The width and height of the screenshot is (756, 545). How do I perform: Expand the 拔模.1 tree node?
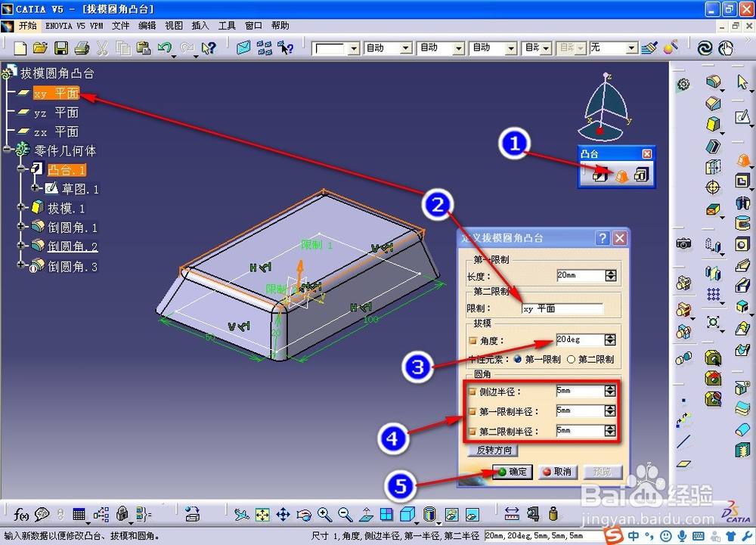pyautogui.click(x=20, y=207)
